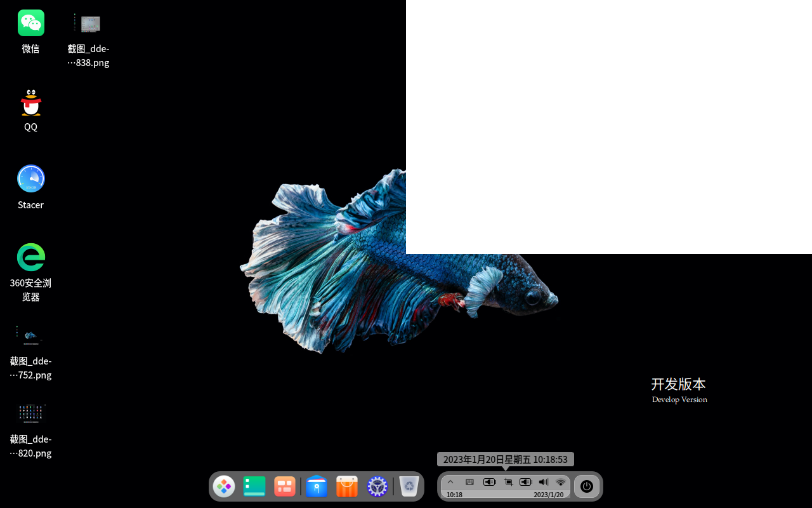This screenshot has width=812, height=508.
Task: Open the onscreen keyboard icon in system tray
Action: pos(469,482)
